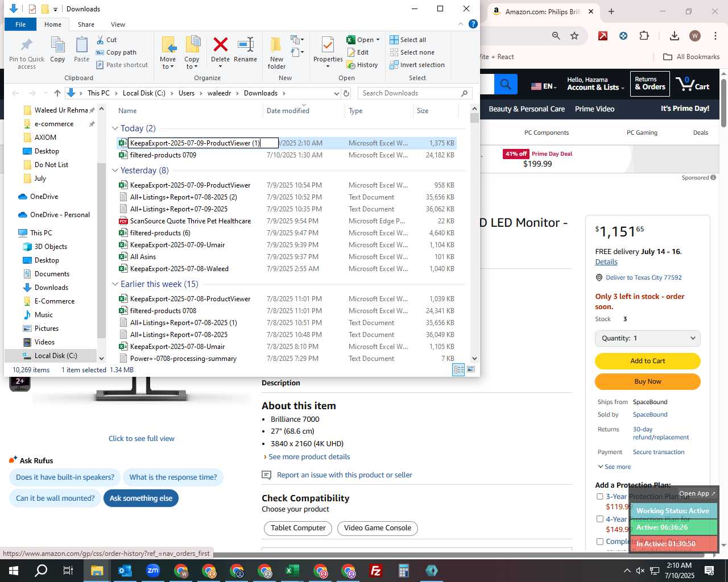Collapse the Today (2) group
The width and height of the screenshot is (728, 582).
115,128
